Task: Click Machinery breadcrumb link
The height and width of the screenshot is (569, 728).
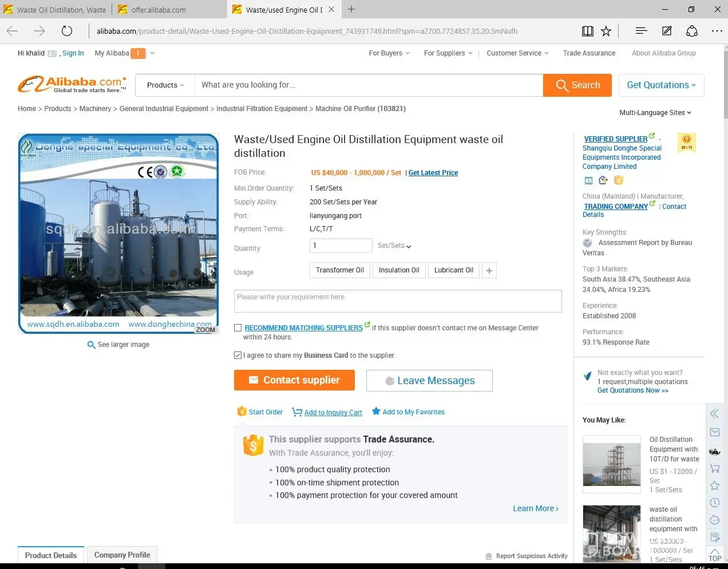Action: coord(95,109)
